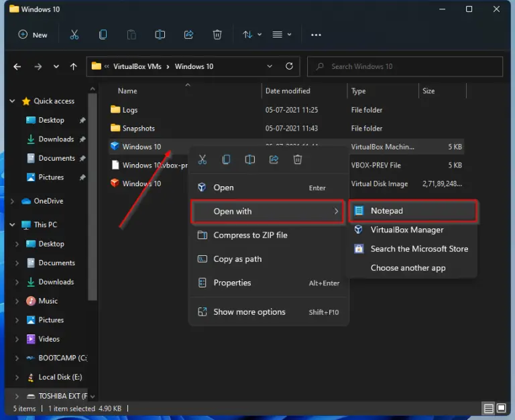Click the Cut icon in the context menu
The image size is (515, 420).
pos(203,160)
